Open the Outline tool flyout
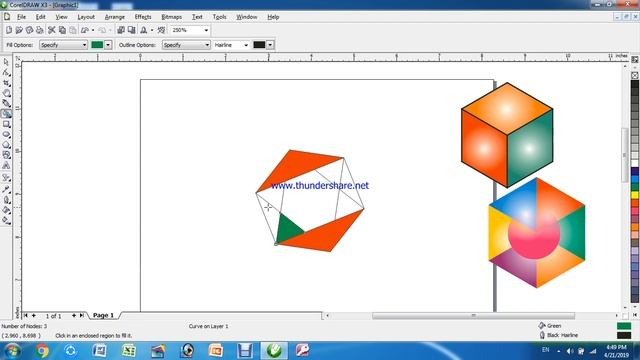 click(x=6, y=200)
